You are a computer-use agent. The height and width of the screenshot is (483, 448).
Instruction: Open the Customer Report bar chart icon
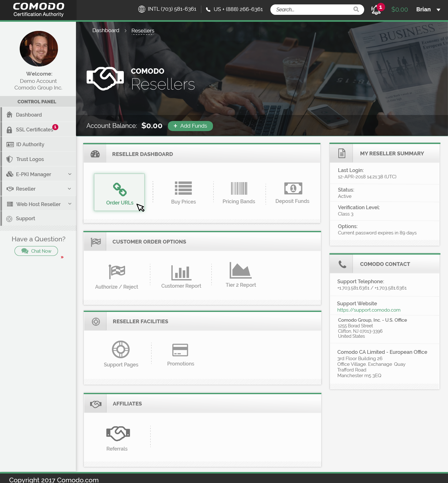point(181,273)
